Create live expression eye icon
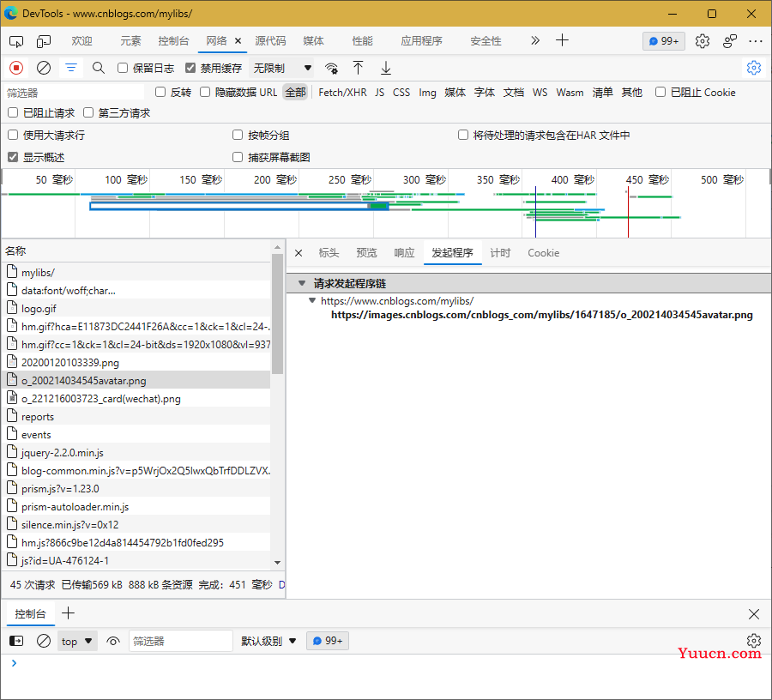Viewport: 772px width, 700px height. (113, 641)
